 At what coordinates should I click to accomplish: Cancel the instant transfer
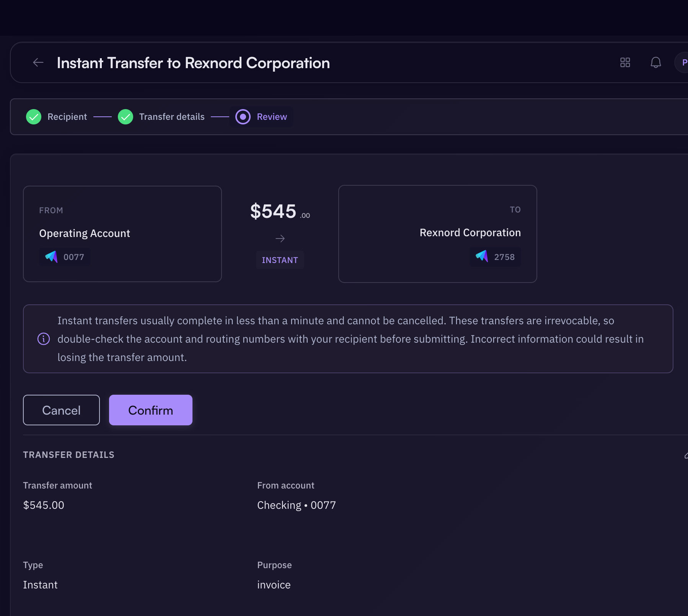61,410
